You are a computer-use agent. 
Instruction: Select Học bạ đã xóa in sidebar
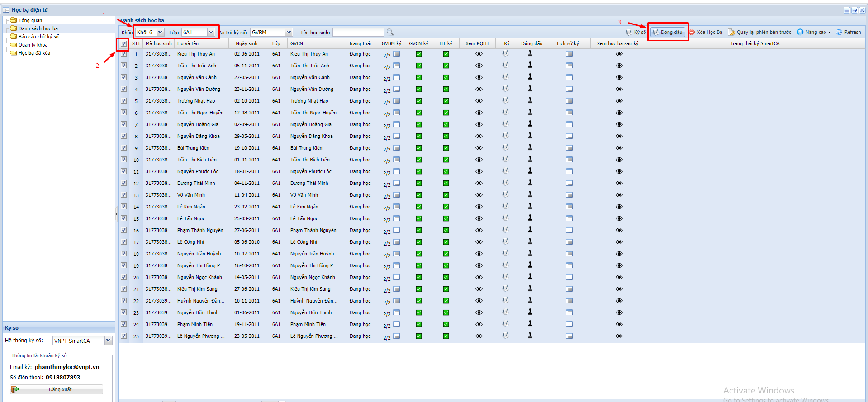[x=34, y=53]
